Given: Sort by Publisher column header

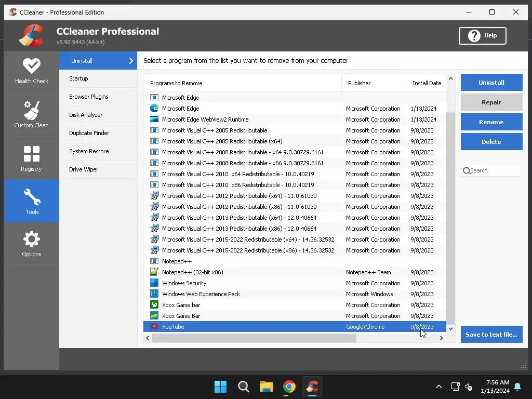Looking at the screenshot, I should [x=374, y=83].
